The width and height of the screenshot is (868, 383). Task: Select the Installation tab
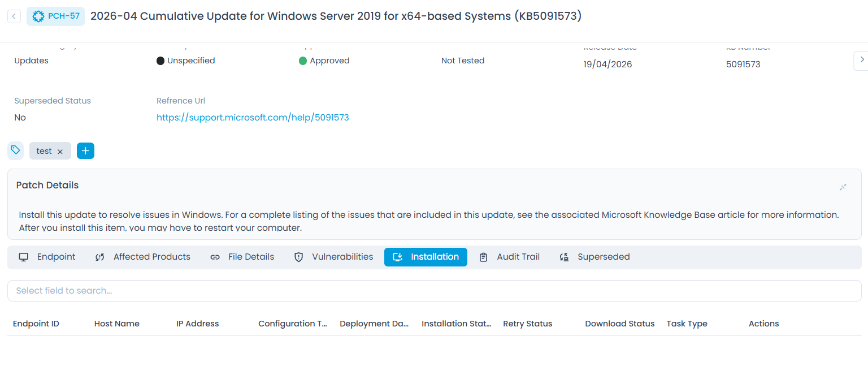(x=426, y=257)
